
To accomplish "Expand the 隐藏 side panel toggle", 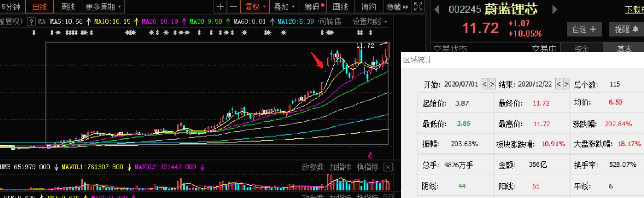I will click(x=397, y=7).
